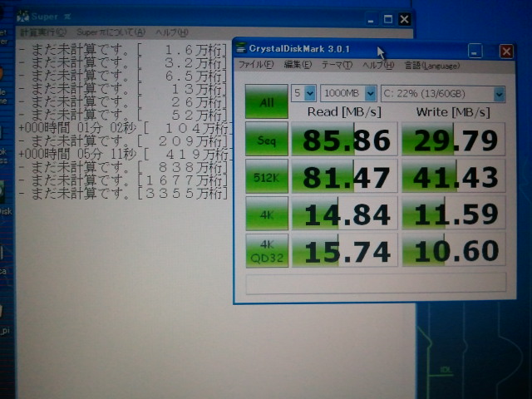The height and width of the screenshot is (399, 532).
Task: Click the Super π title bar icon
Action: click(x=23, y=17)
